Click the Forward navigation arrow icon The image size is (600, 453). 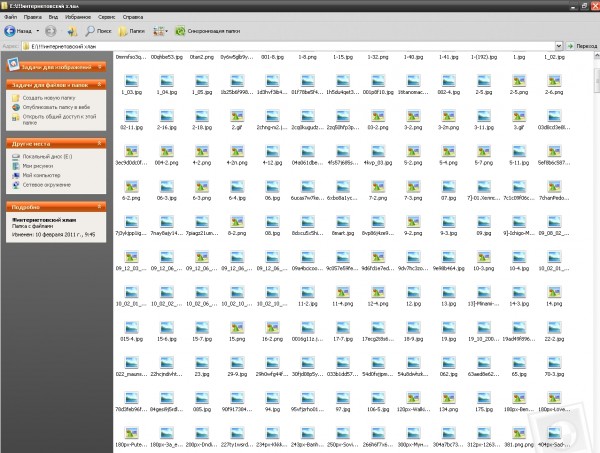(51, 31)
